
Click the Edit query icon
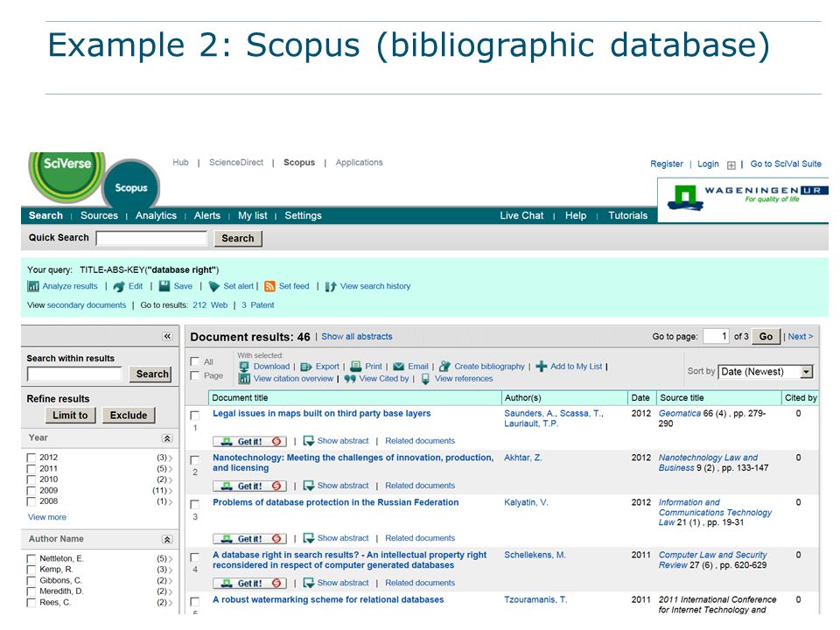click(x=119, y=287)
